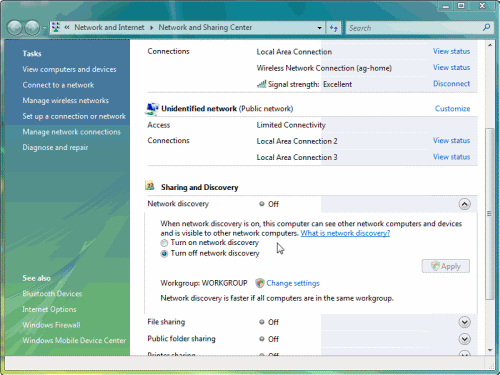This screenshot has width=500, height=375.
Task: Click the search magnifier icon
Action: click(486, 28)
